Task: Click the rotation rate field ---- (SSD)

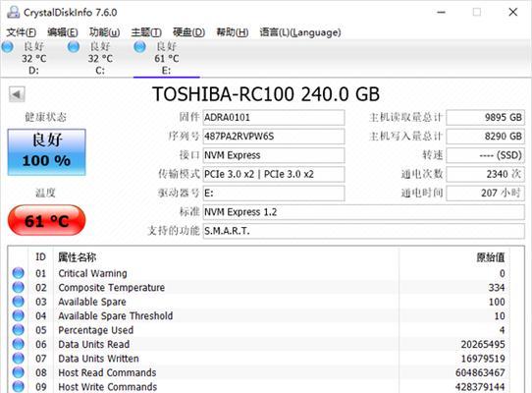Action: click(x=486, y=155)
